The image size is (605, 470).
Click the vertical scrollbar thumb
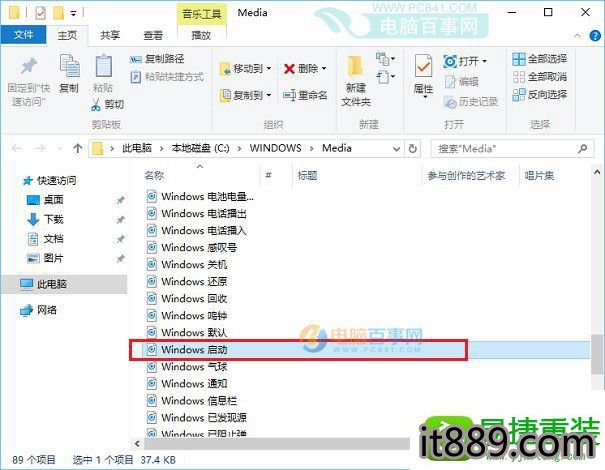pos(597,354)
